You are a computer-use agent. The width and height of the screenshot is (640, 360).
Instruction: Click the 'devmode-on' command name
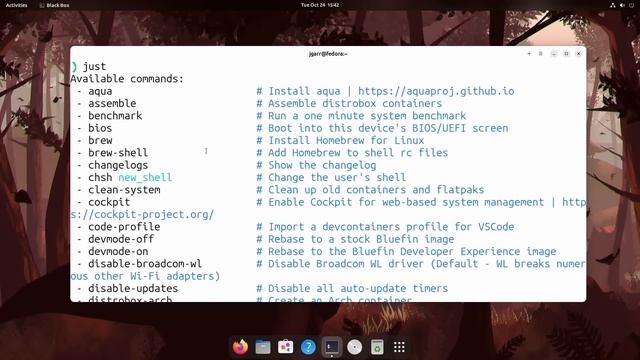(118, 251)
